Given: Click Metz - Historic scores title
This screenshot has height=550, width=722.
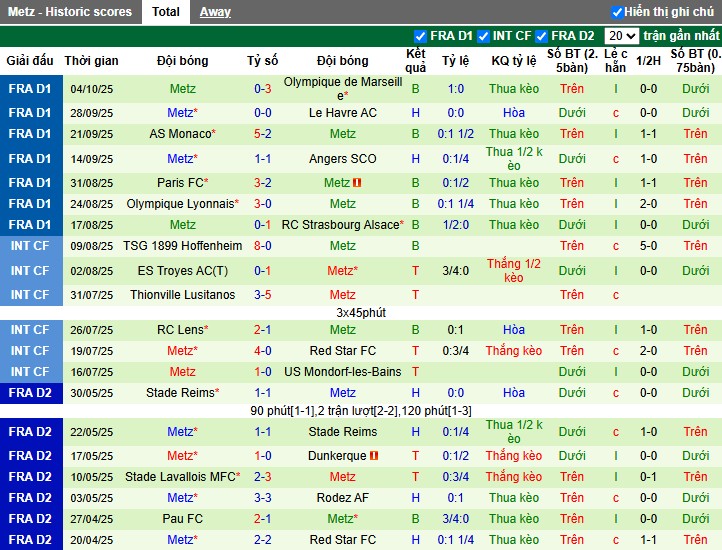Looking at the screenshot, I should (x=70, y=12).
